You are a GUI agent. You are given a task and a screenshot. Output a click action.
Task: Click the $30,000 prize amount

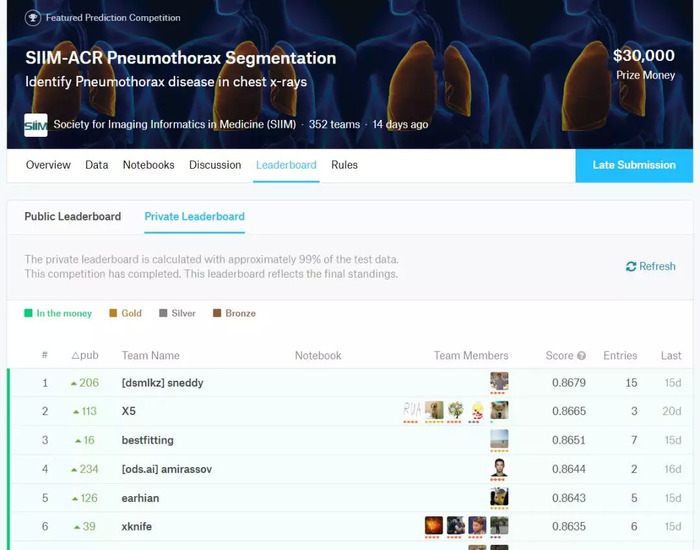[644, 56]
